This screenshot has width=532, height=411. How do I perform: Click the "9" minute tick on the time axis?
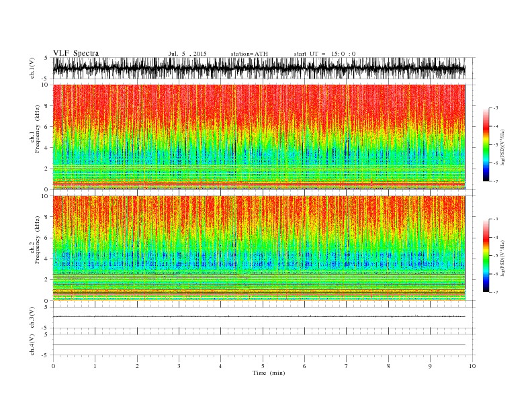tap(430, 366)
